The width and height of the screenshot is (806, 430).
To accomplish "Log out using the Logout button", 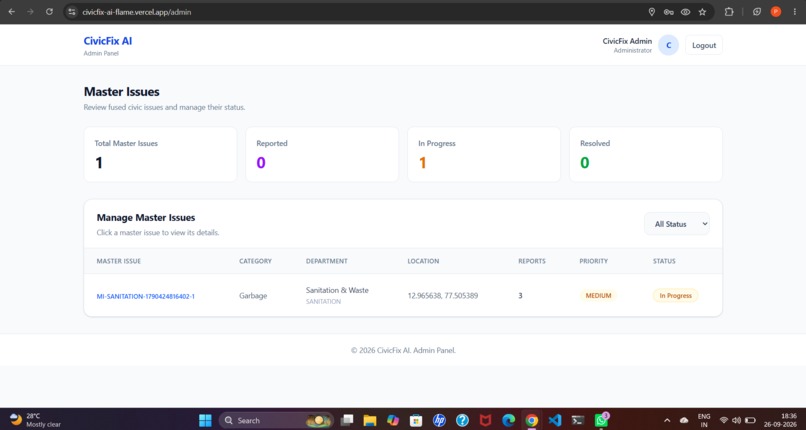I will coord(704,45).
